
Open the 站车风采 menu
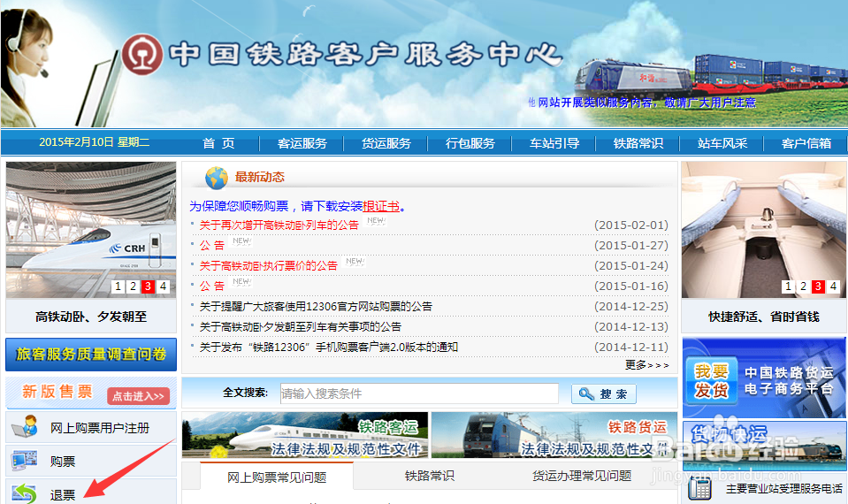pyautogui.click(x=722, y=143)
